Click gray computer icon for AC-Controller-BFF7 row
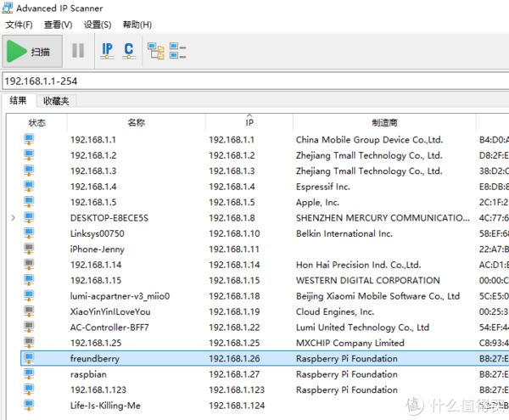This screenshot has height=420, width=509. [x=29, y=327]
